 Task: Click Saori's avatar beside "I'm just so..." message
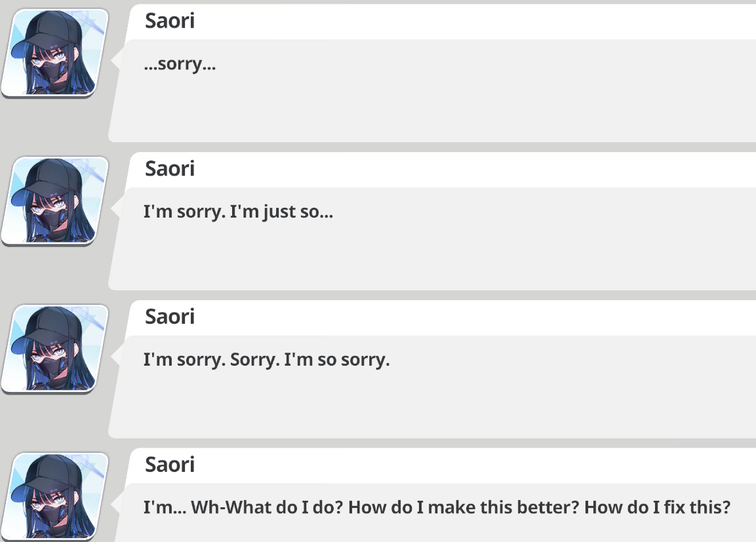click(54, 201)
